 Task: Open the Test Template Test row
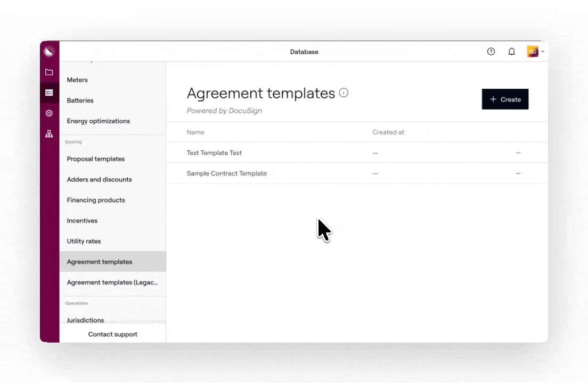(x=214, y=153)
